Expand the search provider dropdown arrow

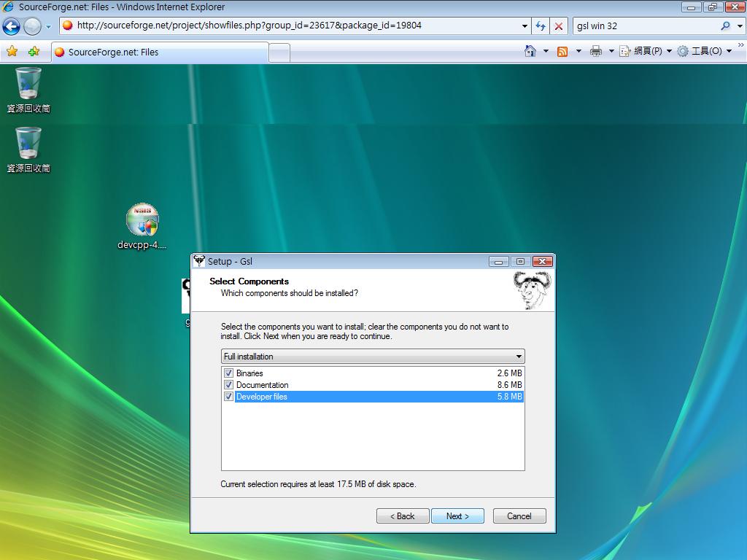tap(739, 26)
